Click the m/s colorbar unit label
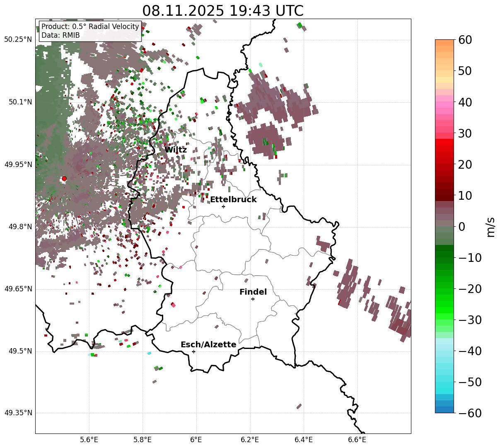Screen dimensions: 500x448 pyautogui.click(x=491, y=227)
